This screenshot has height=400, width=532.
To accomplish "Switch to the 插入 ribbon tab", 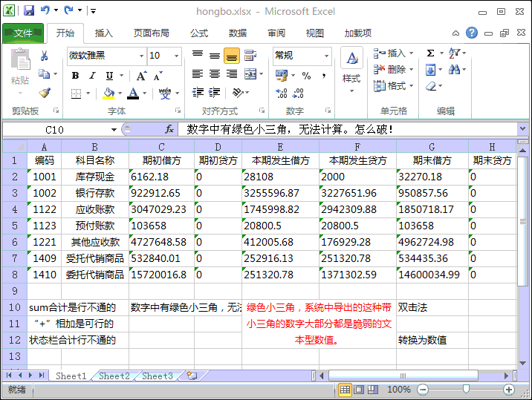I will click(x=103, y=33).
